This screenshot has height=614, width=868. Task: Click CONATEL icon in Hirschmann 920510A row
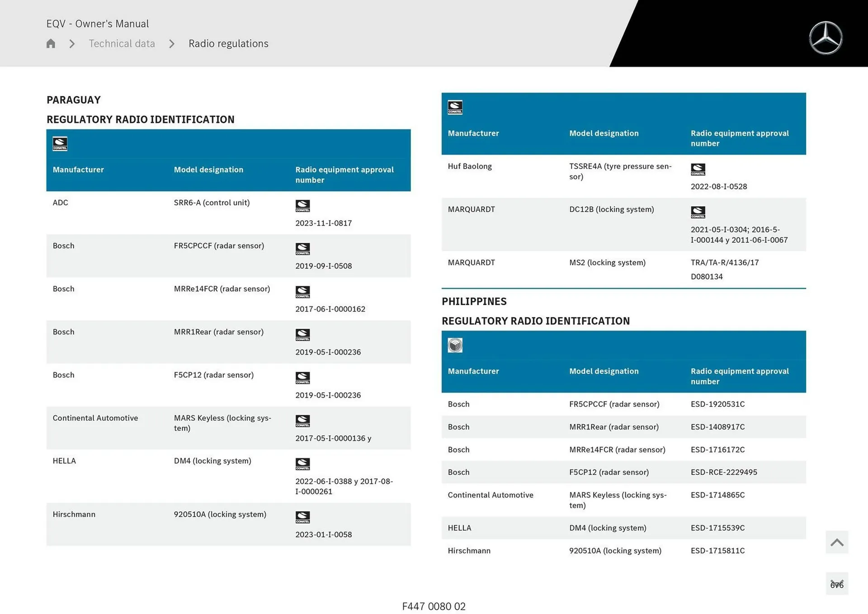(x=302, y=517)
